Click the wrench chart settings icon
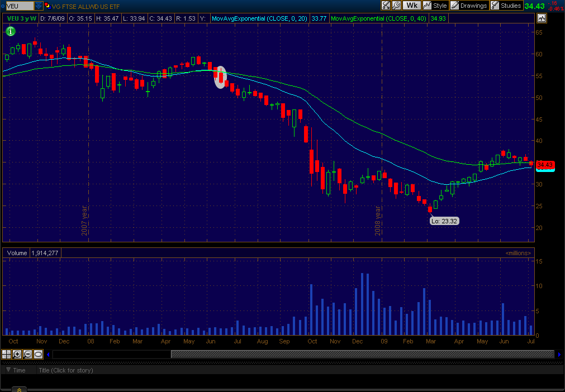Screen dimensions: 565x392 tap(396, 6)
